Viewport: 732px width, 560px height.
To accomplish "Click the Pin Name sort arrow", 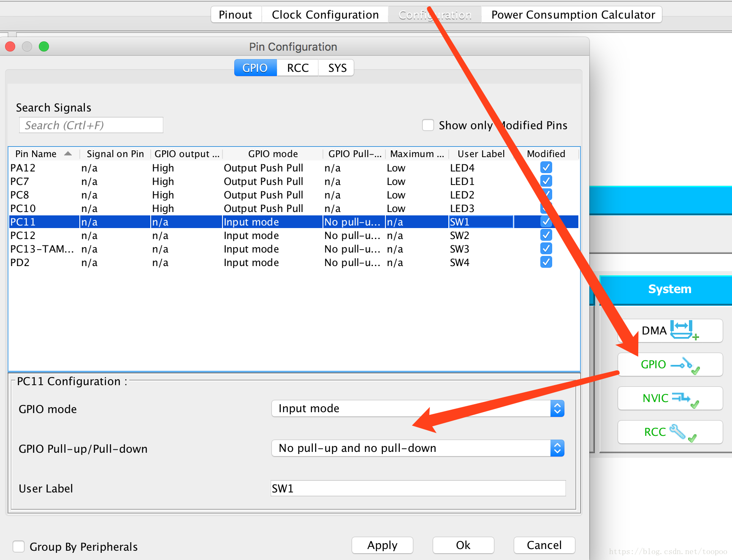I will click(x=68, y=154).
